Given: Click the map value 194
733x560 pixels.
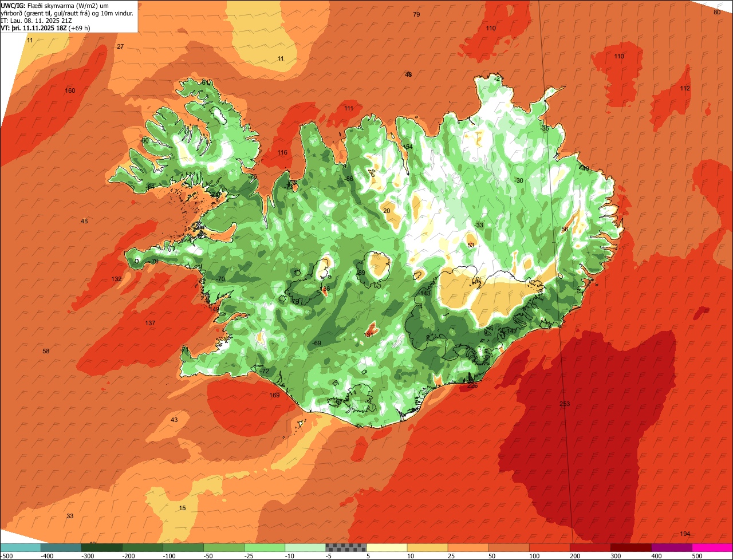Looking at the screenshot, I should coord(685,534).
